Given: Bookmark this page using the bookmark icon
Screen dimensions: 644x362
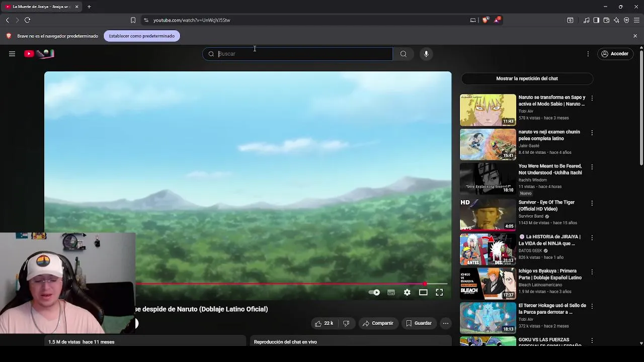Looking at the screenshot, I should pyautogui.click(x=133, y=20).
